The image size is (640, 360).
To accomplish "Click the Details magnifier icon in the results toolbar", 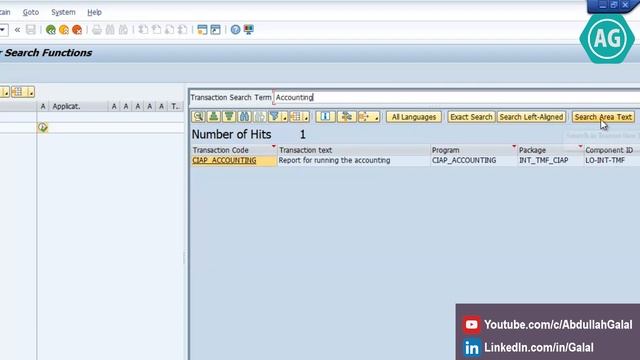I will click(198, 117).
